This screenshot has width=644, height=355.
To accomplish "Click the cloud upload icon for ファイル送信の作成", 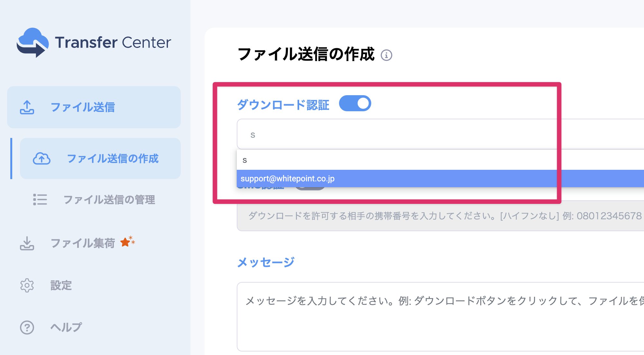I will pyautogui.click(x=42, y=158).
